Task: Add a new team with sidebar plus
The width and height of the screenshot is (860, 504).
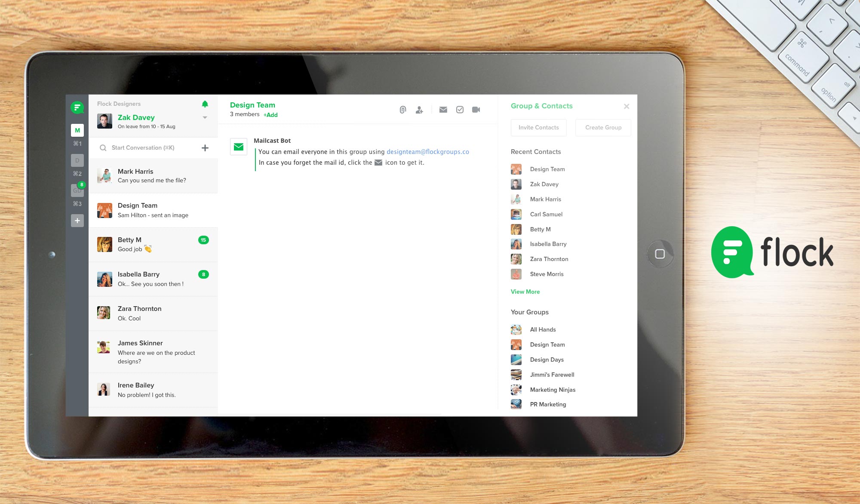Action: [x=77, y=221]
